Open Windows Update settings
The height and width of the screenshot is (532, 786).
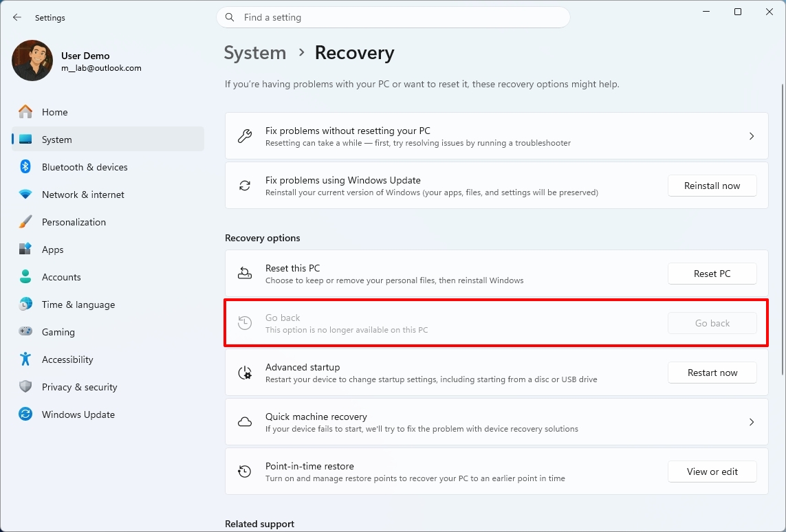(x=108, y=414)
